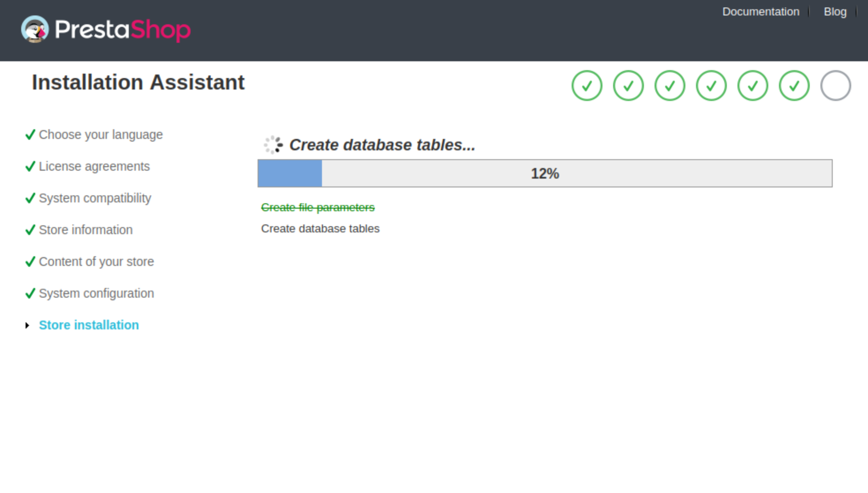Click the crossed-out Create file parameters item
The image size is (868, 493).
click(318, 207)
